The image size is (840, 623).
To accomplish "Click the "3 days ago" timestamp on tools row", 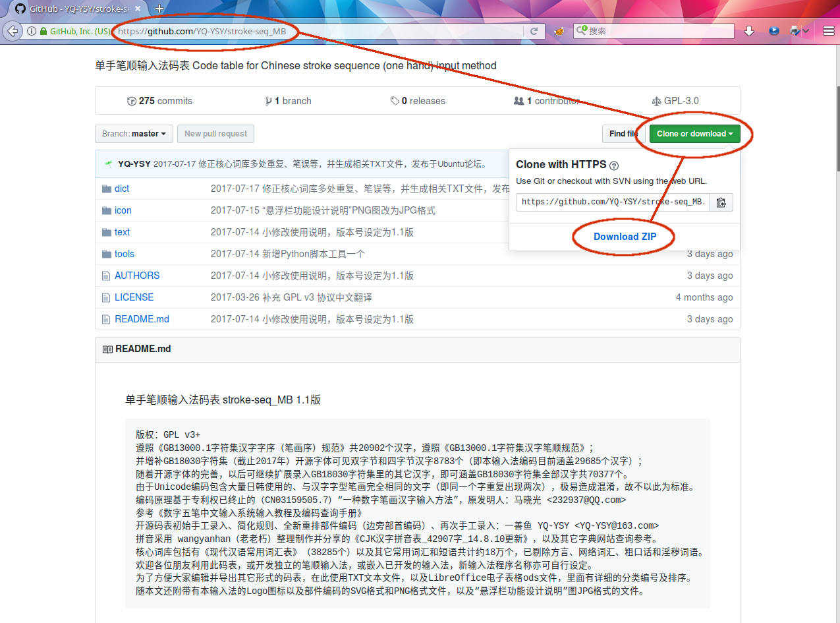I will click(x=710, y=254).
